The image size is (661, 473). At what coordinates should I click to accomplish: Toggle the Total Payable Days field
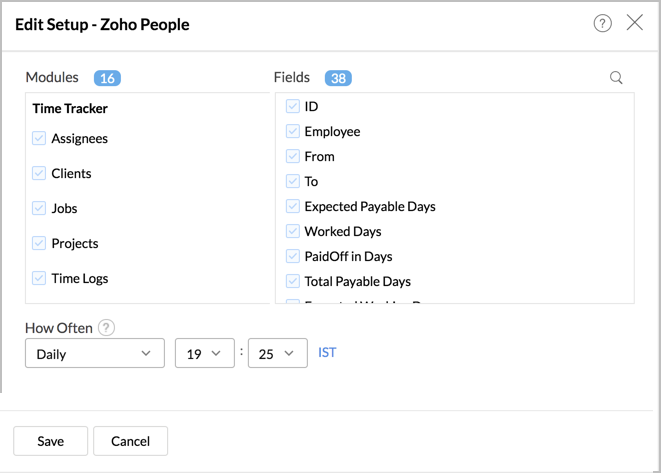(x=293, y=281)
